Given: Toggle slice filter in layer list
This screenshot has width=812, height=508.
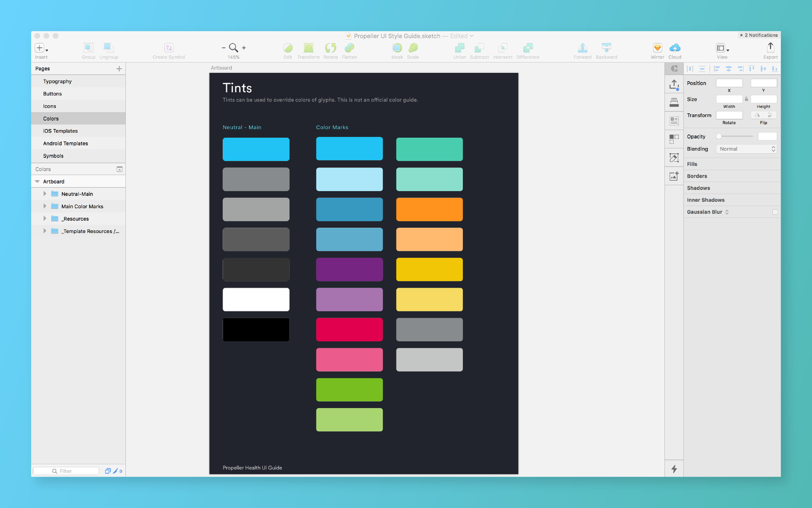Looking at the screenshot, I should [x=115, y=471].
